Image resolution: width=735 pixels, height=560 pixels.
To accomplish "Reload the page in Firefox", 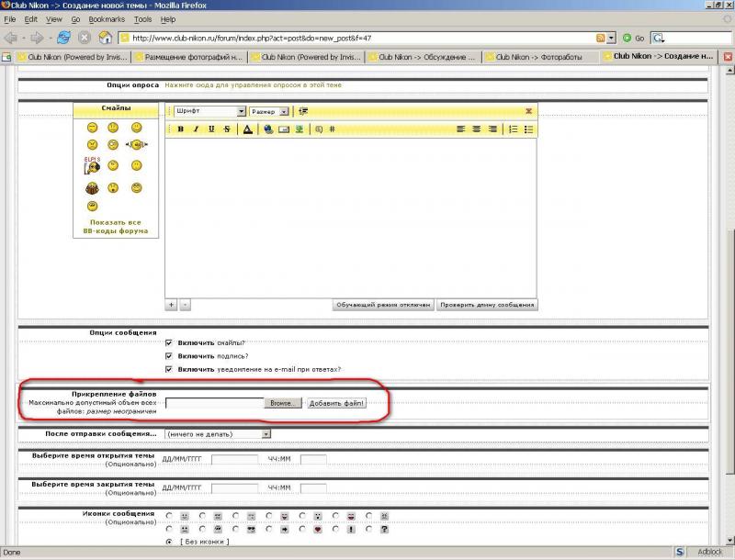I will (x=63, y=38).
